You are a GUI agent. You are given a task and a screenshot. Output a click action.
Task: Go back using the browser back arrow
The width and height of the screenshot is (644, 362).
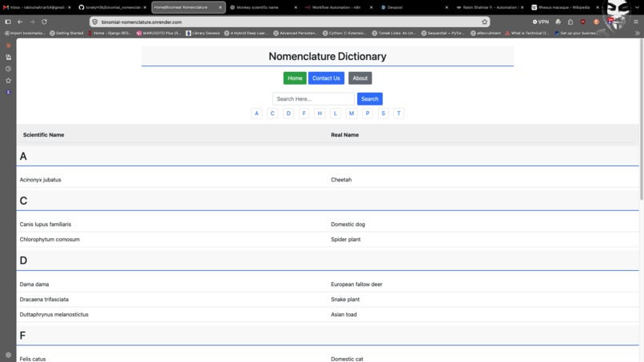click(20, 22)
